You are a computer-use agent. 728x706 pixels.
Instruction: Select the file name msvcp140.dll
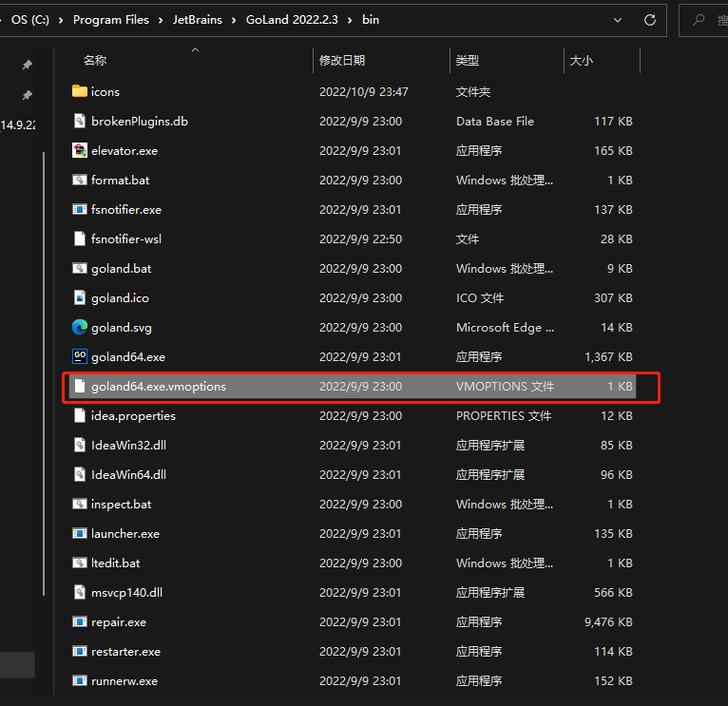126,593
